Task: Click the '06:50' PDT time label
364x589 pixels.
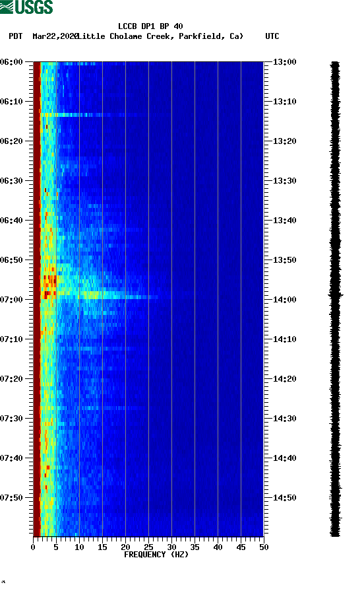Action: tap(11, 260)
